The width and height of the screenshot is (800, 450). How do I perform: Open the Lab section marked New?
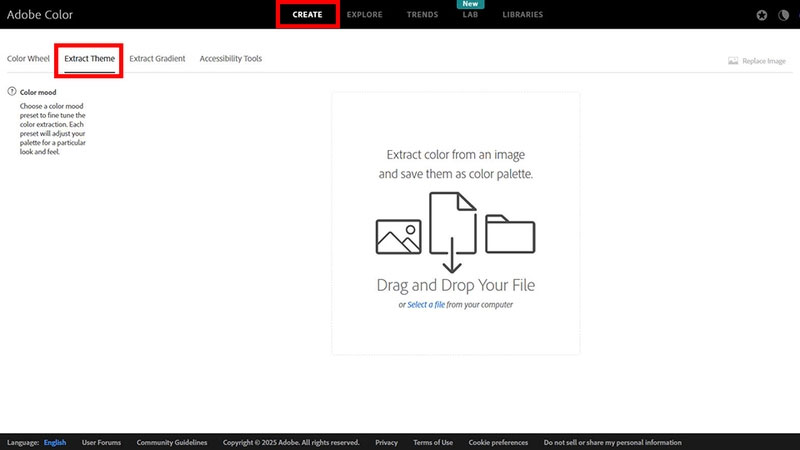click(x=470, y=15)
